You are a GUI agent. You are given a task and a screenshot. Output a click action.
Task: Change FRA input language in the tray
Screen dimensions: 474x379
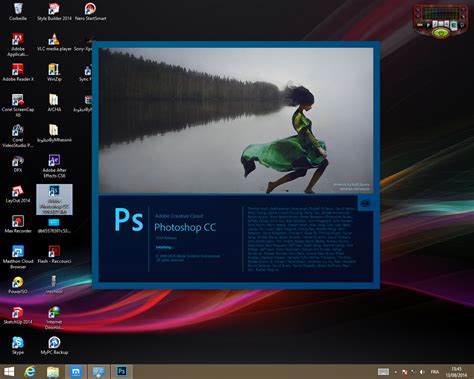point(435,372)
